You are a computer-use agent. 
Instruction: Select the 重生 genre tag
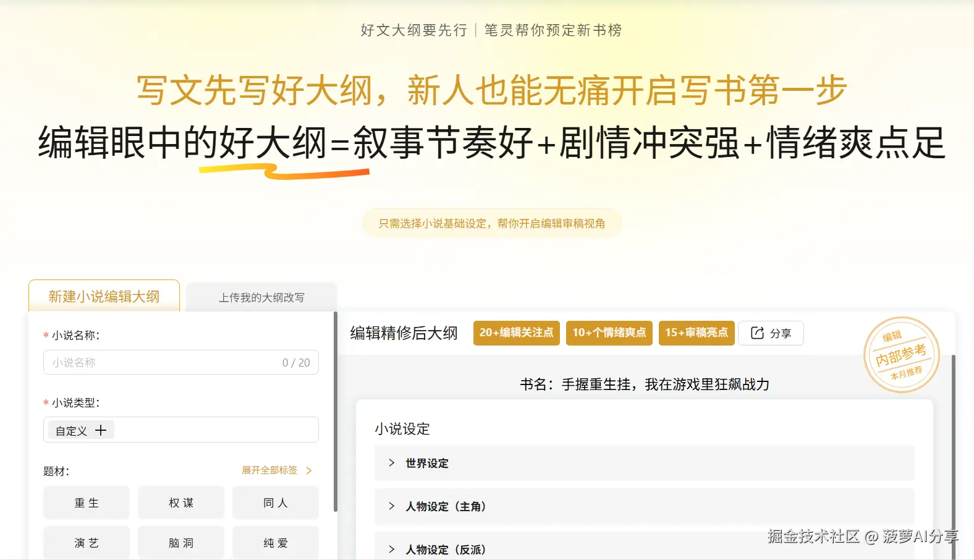87,503
